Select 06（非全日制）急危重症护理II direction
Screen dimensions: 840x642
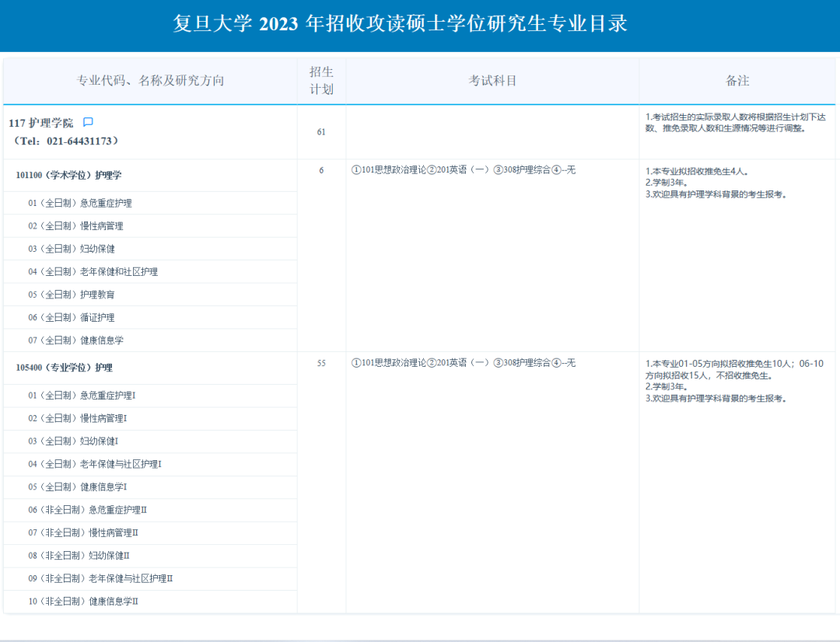[87, 510]
